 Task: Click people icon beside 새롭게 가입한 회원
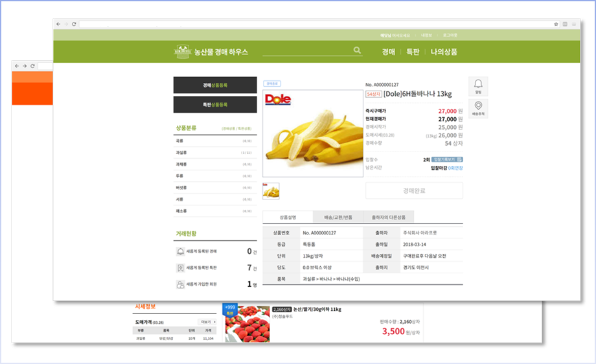pos(180,284)
